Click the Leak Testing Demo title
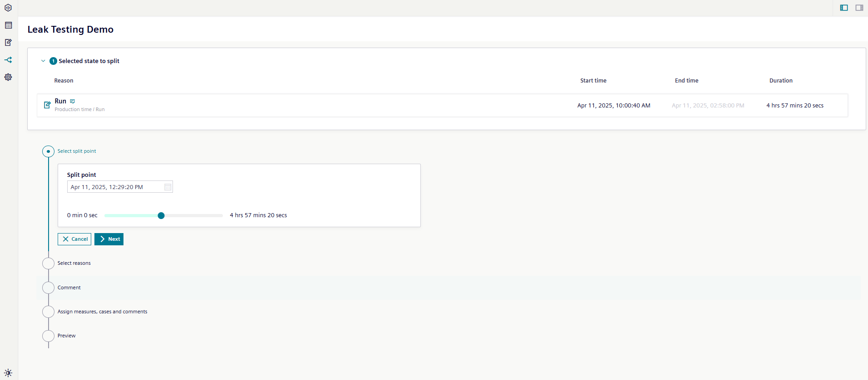The image size is (868, 380). coord(70,29)
